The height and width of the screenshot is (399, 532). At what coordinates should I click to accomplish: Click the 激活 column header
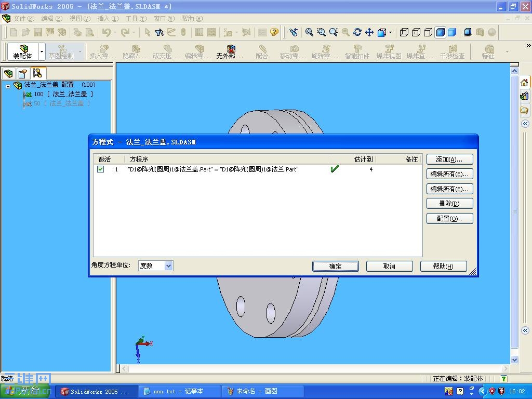click(x=109, y=159)
